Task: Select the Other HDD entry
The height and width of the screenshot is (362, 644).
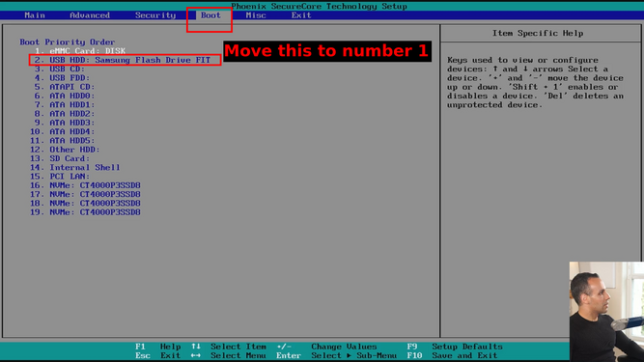Action: coord(65,150)
